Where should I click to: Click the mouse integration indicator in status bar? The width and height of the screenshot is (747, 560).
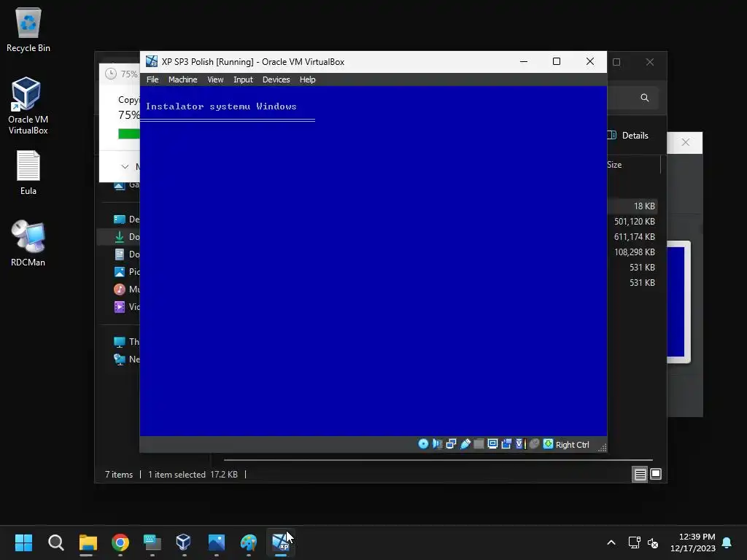point(535,444)
